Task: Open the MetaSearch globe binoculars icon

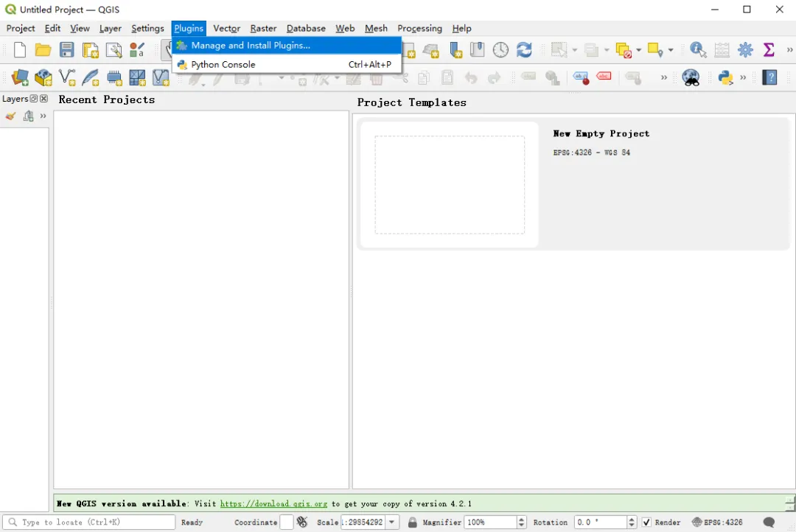Action: click(x=691, y=77)
